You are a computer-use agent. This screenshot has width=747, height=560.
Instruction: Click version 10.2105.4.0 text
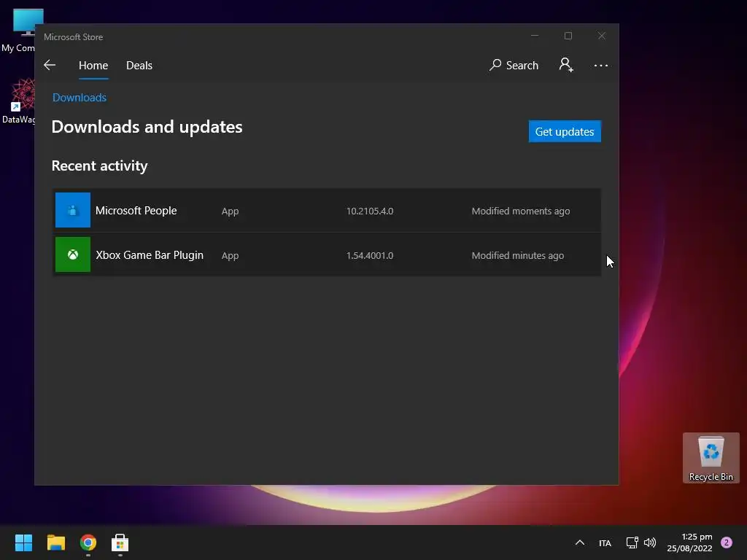tap(370, 211)
